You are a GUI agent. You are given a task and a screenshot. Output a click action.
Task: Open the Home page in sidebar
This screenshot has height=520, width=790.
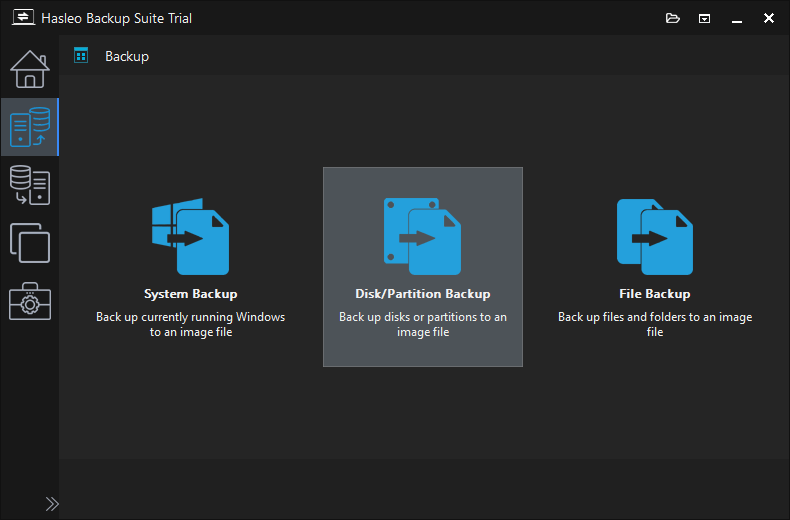point(30,70)
